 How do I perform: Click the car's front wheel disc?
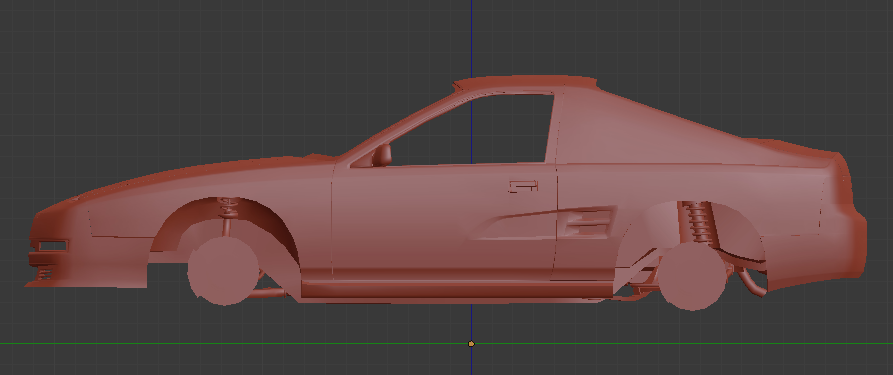[223, 271]
